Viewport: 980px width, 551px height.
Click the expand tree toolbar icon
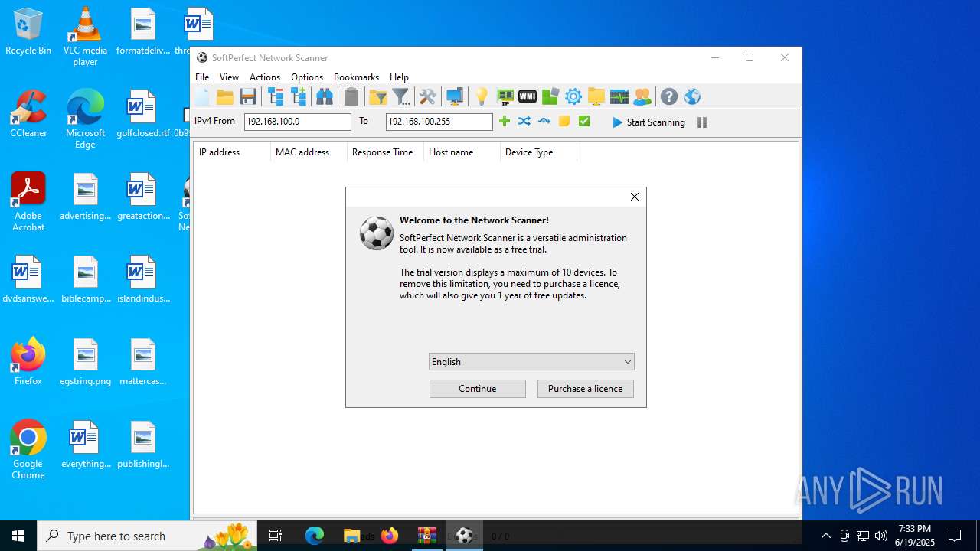coord(299,96)
